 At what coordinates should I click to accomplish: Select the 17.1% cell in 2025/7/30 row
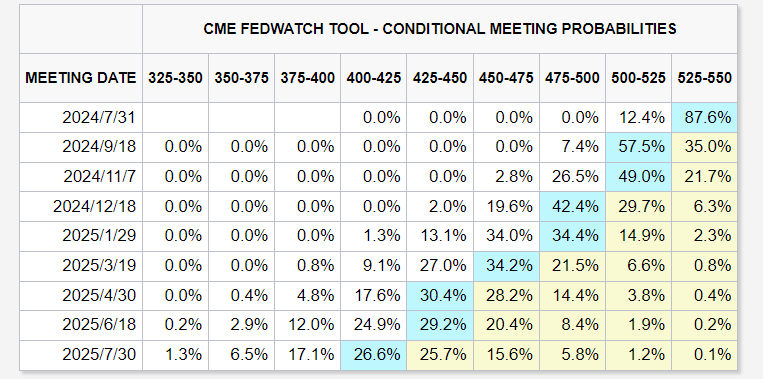pos(307,355)
